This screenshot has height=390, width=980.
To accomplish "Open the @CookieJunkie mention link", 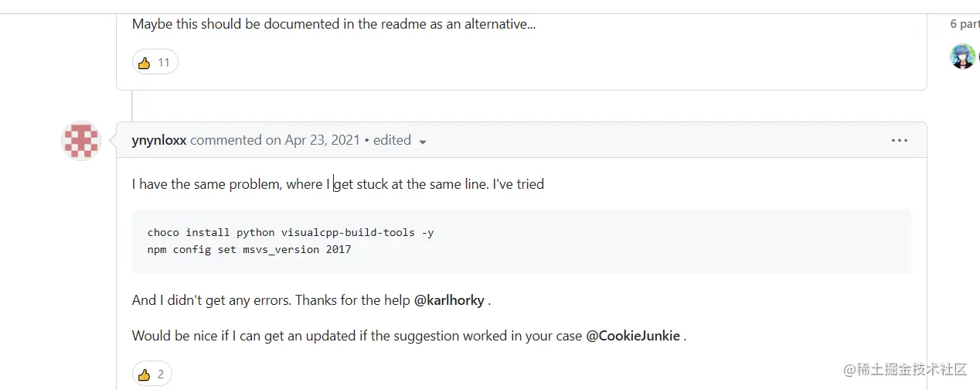I will [x=633, y=336].
